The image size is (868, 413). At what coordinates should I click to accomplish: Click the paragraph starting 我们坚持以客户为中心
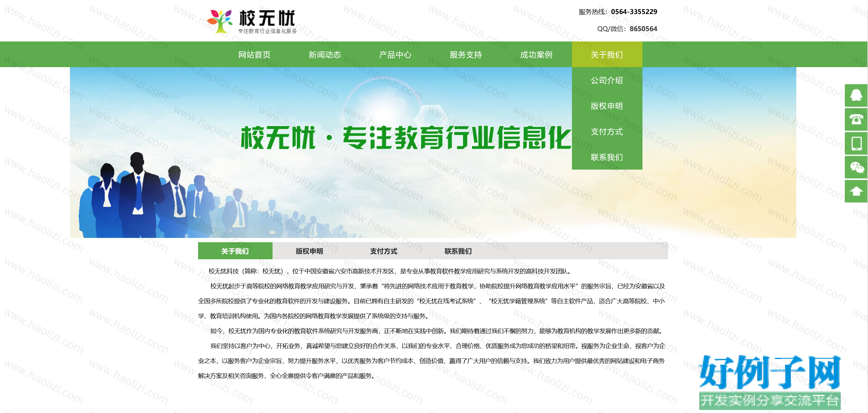pyautogui.click(x=432, y=361)
